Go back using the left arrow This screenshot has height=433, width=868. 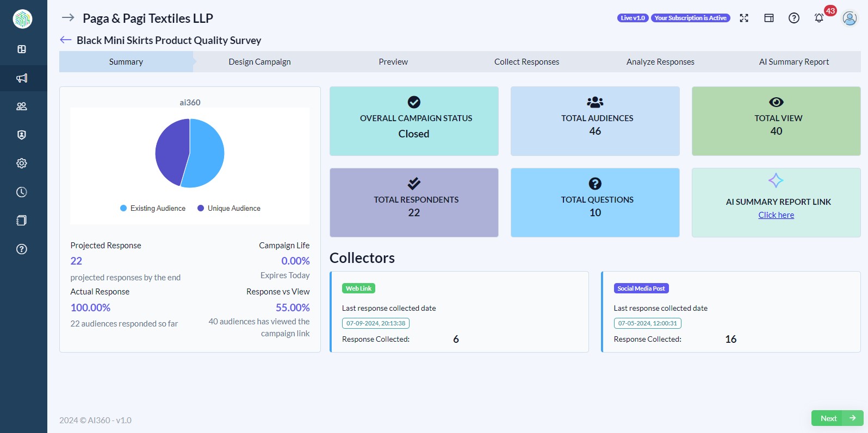click(x=66, y=40)
